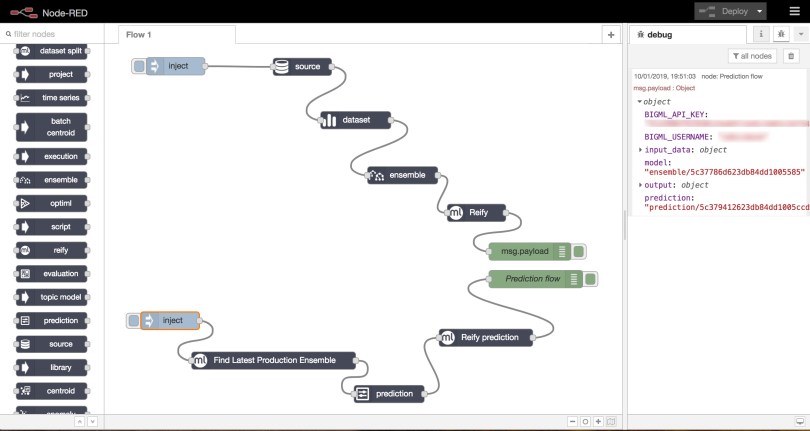Add the evaluation node from palette
The image size is (810, 431).
click(58, 273)
